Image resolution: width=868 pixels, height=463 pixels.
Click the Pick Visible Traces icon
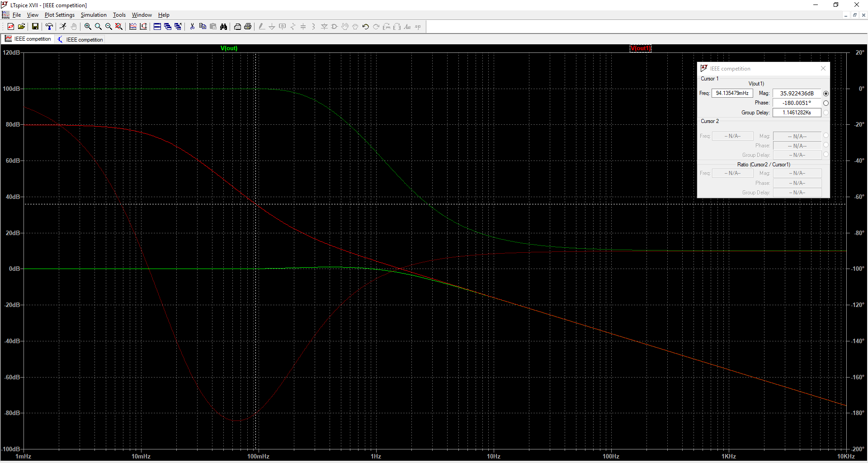[133, 27]
